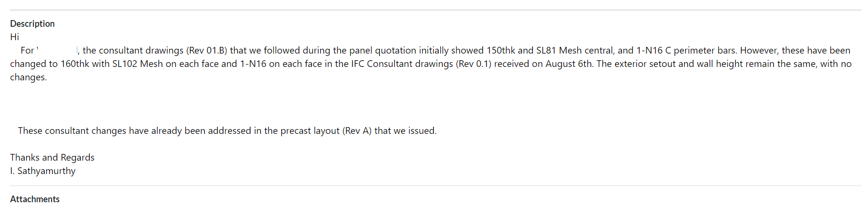The height and width of the screenshot is (218, 868).
Task: Click the Attachments section heading
Action: (x=35, y=199)
